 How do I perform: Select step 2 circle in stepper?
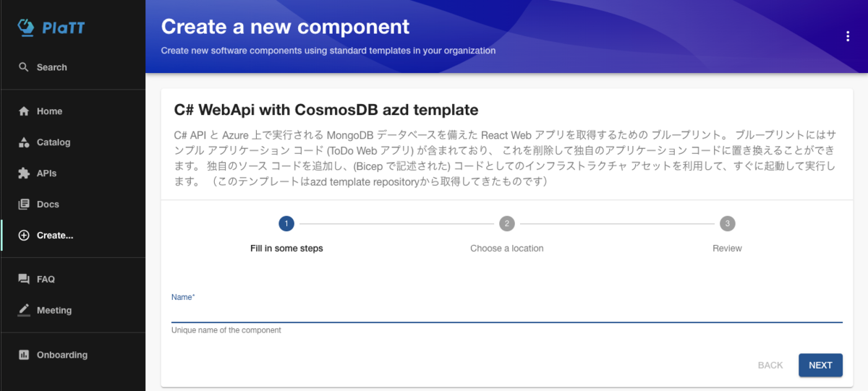coord(507,223)
